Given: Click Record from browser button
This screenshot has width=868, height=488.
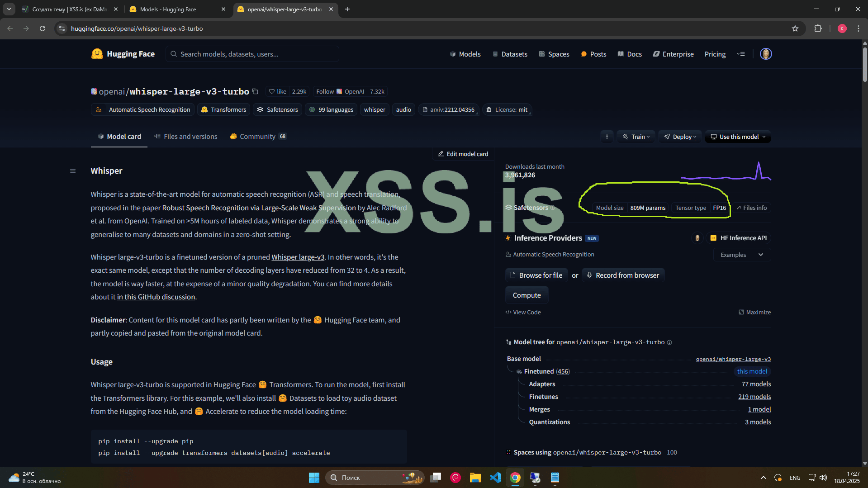Looking at the screenshot, I should point(623,275).
